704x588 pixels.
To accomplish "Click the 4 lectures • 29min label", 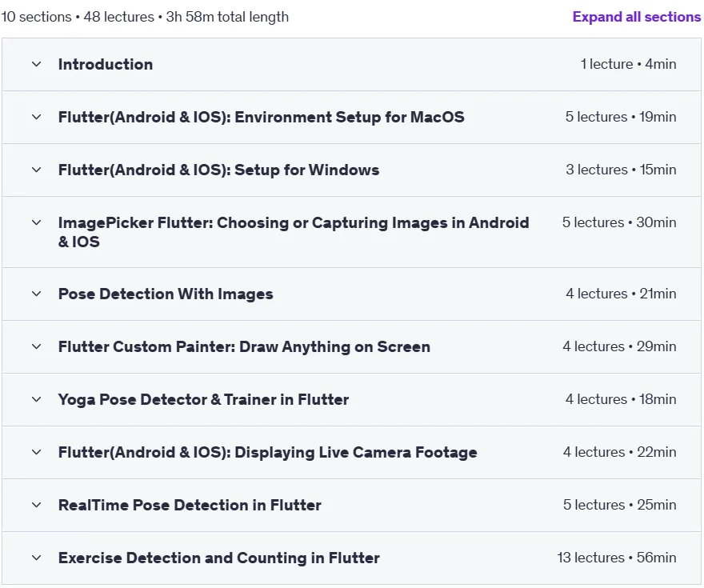I will (x=619, y=347).
